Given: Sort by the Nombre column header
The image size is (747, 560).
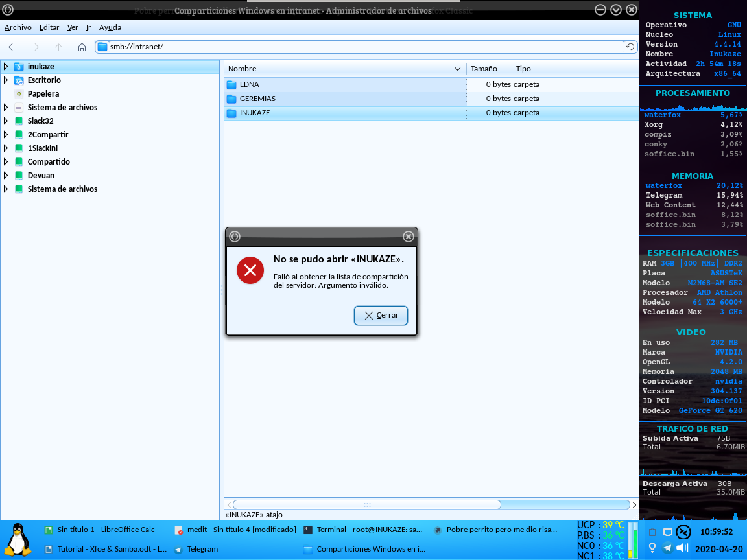Looking at the screenshot, I should point(344,69).
